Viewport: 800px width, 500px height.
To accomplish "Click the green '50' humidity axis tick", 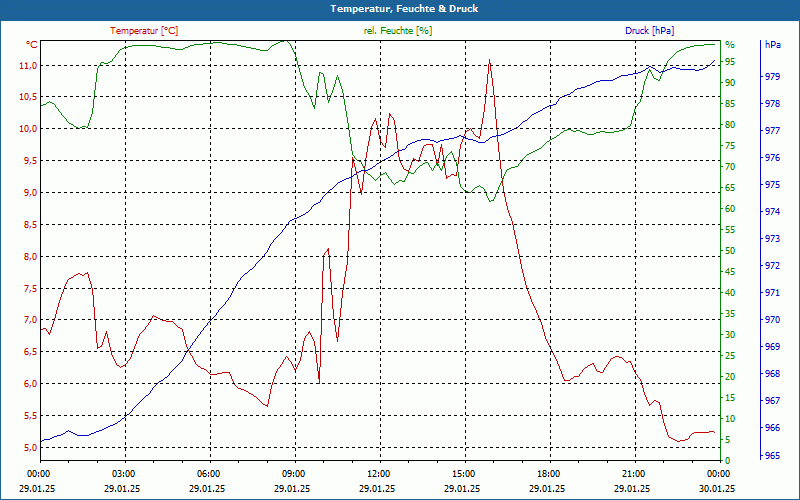I will [x=730, y=251].
